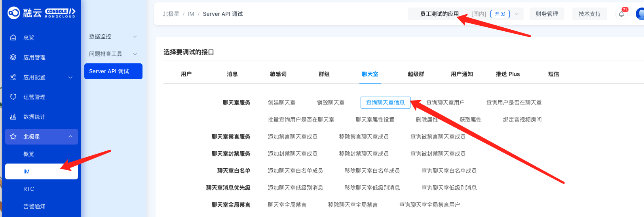This screenshot has height=217, width=644.
Task: Select the 绑定音视频房间 API
Action: coord(522,120)
